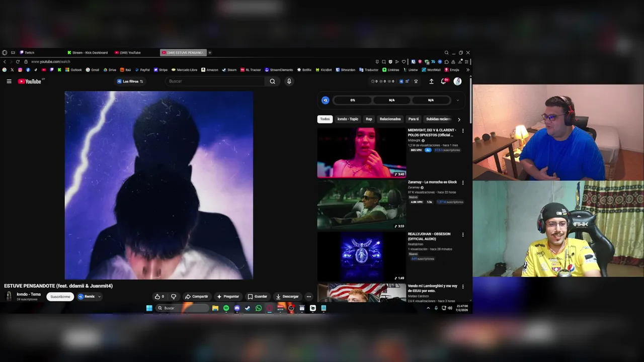The image size is (644, 362).
Task: Show hidden bookmarks overflow chevron
Action: (x=467, y=70)
